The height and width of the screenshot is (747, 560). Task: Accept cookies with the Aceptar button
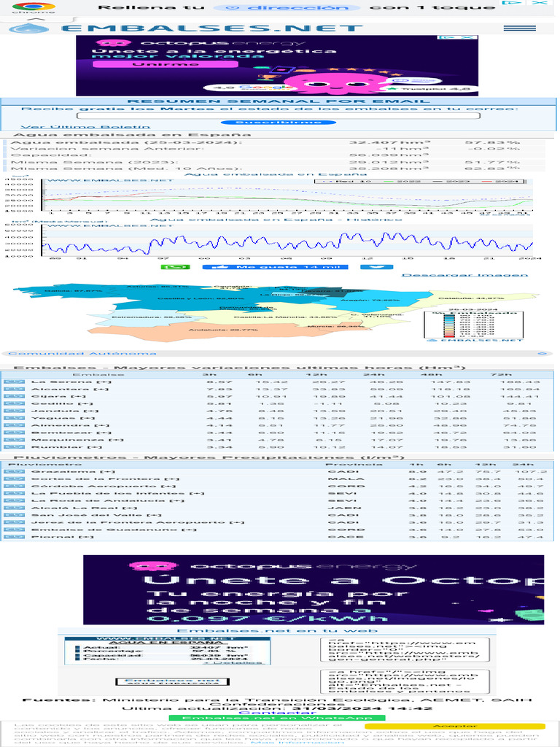(454, 727)
